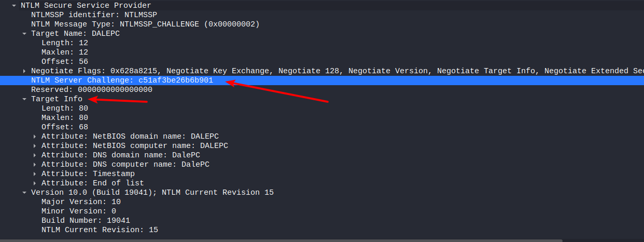Expand the NetBIOS computer name attribute
This screenshot has height=242, width=644.
[x=35, y=146]
